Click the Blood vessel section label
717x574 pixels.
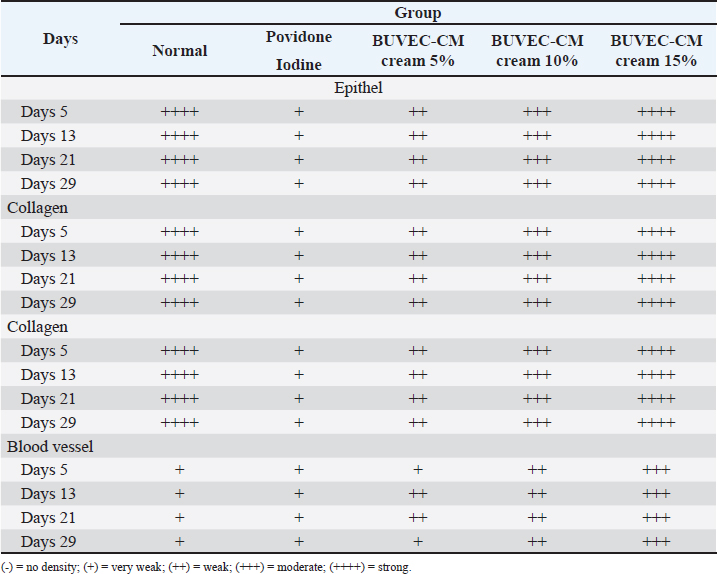tap(50, 446)
